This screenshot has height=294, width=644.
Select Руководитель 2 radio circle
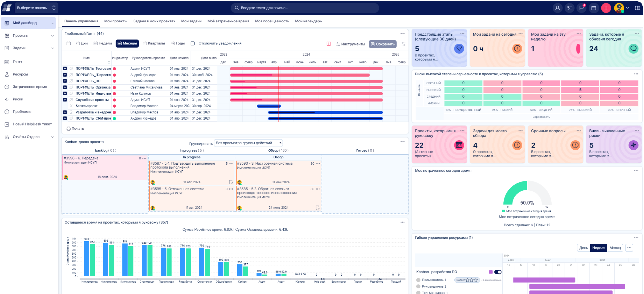point(418,287)
